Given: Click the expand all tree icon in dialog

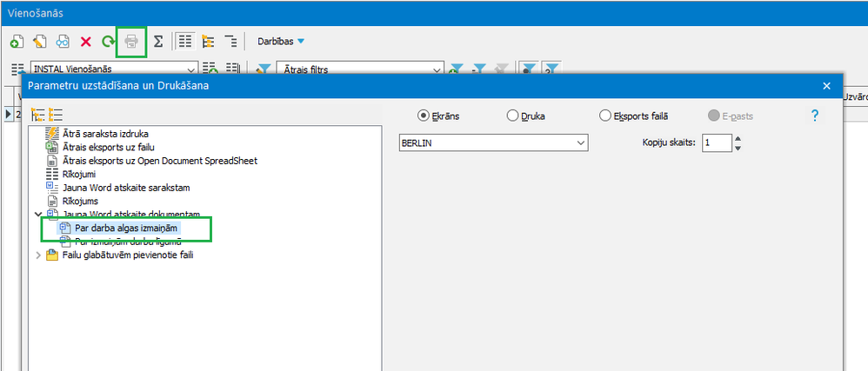Looking at the screenshot, I should click(x=38, y=115).
